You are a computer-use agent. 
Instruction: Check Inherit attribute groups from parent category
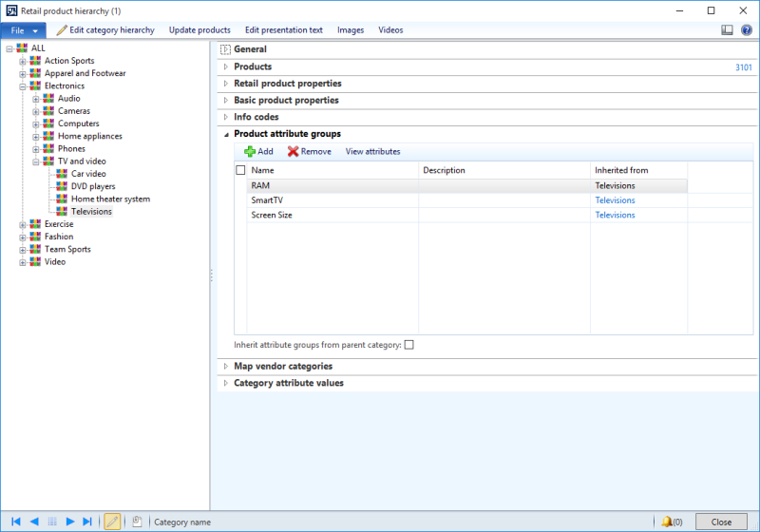[x=409, y=345]
